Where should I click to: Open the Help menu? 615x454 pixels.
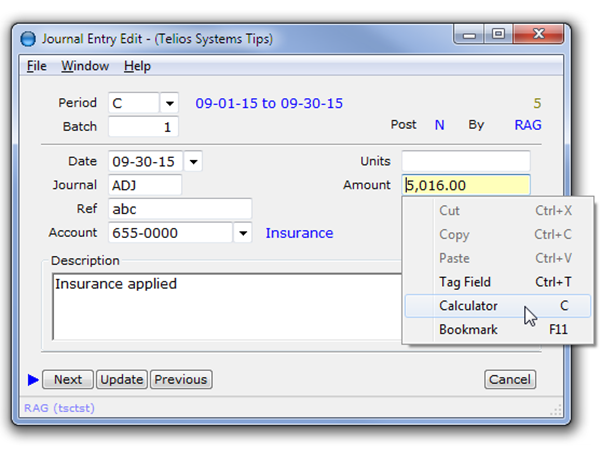pos(137,66)
